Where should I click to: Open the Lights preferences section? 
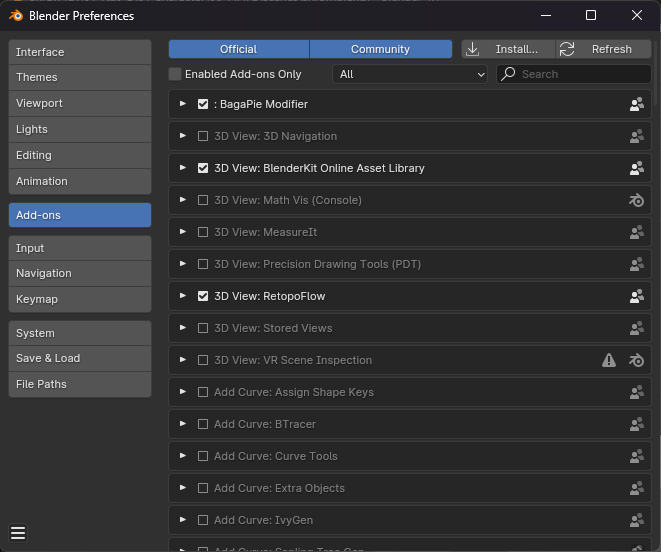click(80, 129)
